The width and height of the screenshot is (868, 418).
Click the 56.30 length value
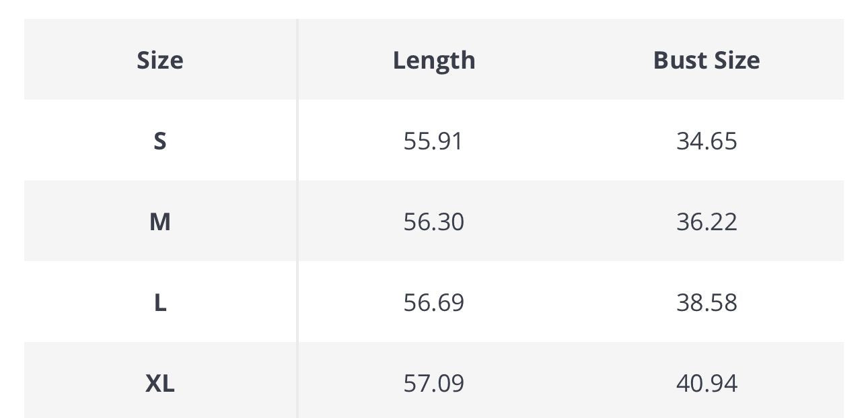pos(433,222)
